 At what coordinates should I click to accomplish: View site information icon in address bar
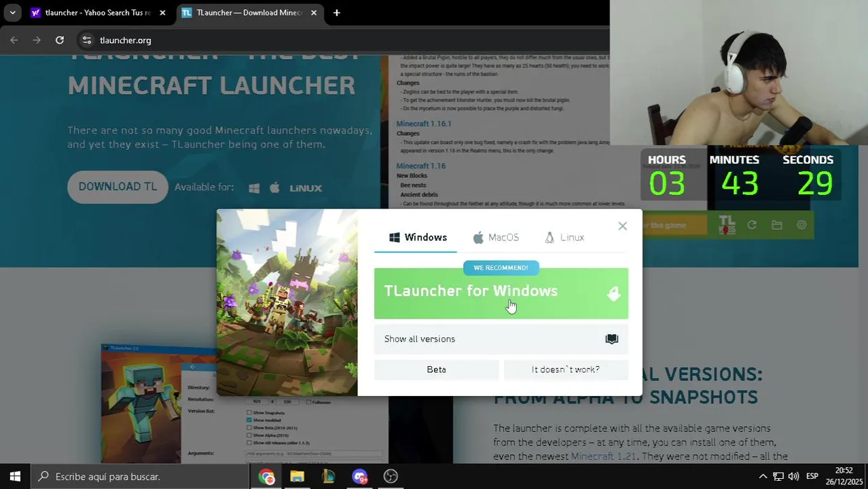(x=87, y=40)
